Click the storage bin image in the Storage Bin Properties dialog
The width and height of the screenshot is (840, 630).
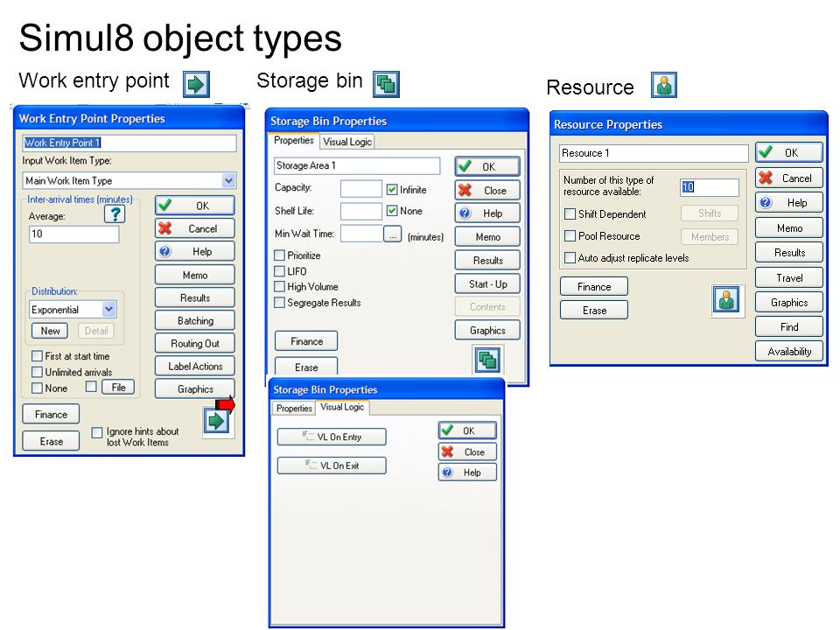pyautogui.click(x=487, y=359)
